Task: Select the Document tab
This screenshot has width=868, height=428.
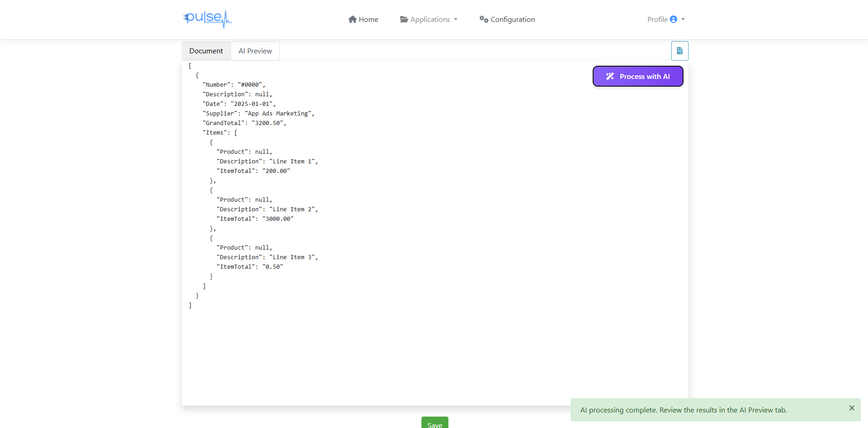Action: 206,51
